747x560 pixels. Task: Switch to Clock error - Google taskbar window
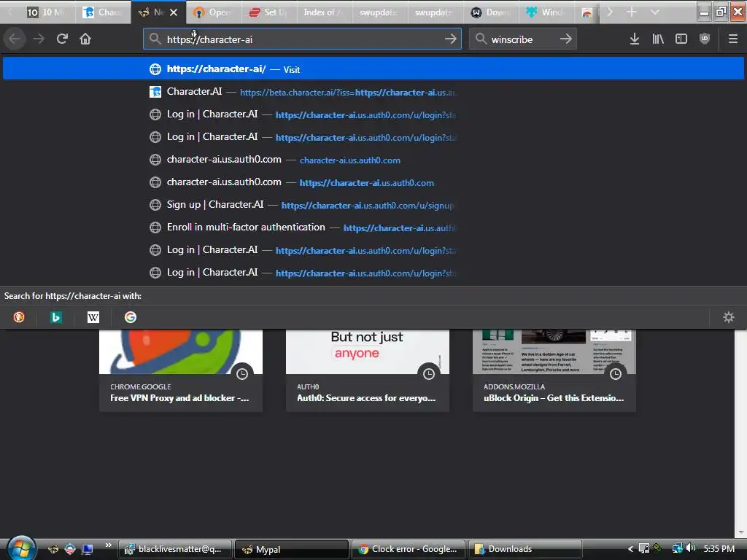409,549
